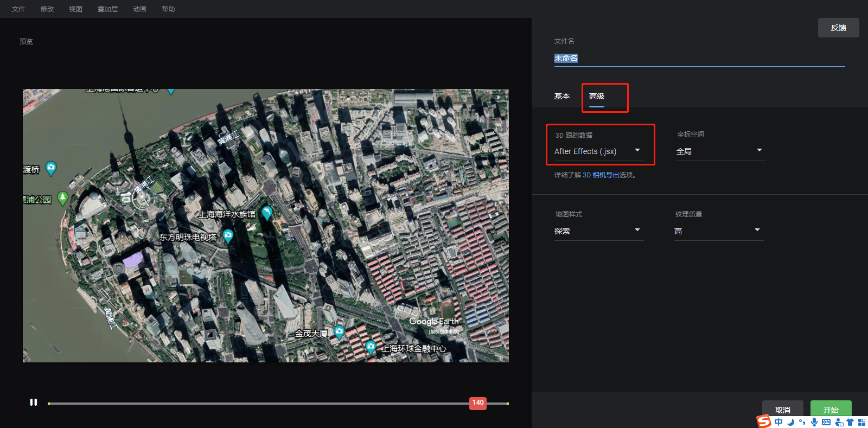
Task: Open the 3D 相机导出 link
Action: pos(601,175)
